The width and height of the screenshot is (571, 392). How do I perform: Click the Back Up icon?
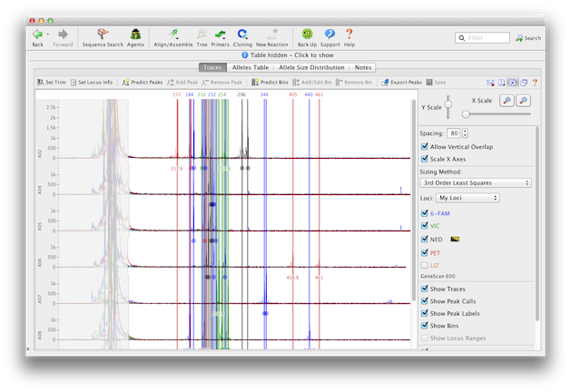307,35
